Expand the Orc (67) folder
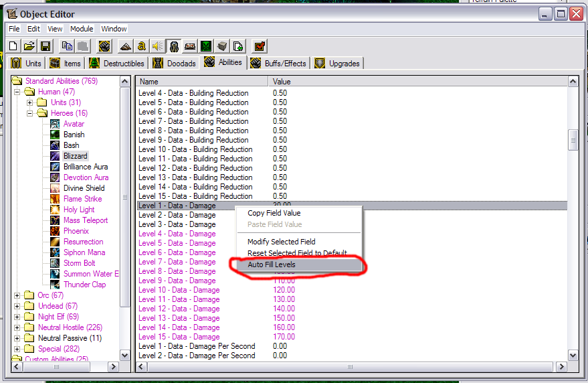 [x=17, y=295]
